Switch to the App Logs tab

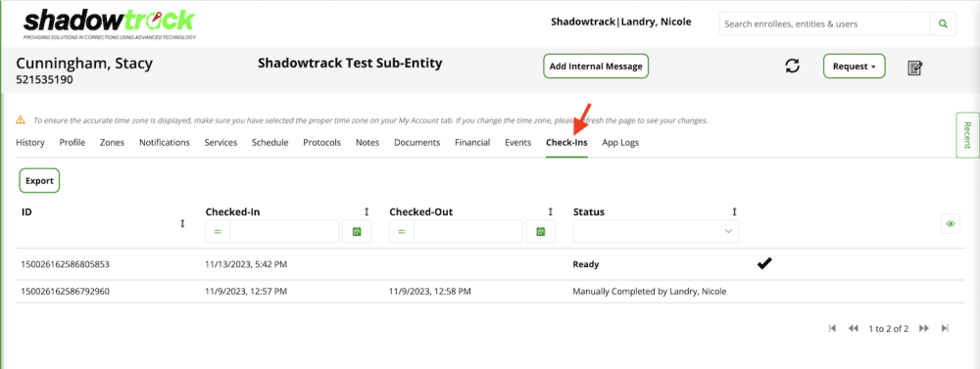pos(620,142)
